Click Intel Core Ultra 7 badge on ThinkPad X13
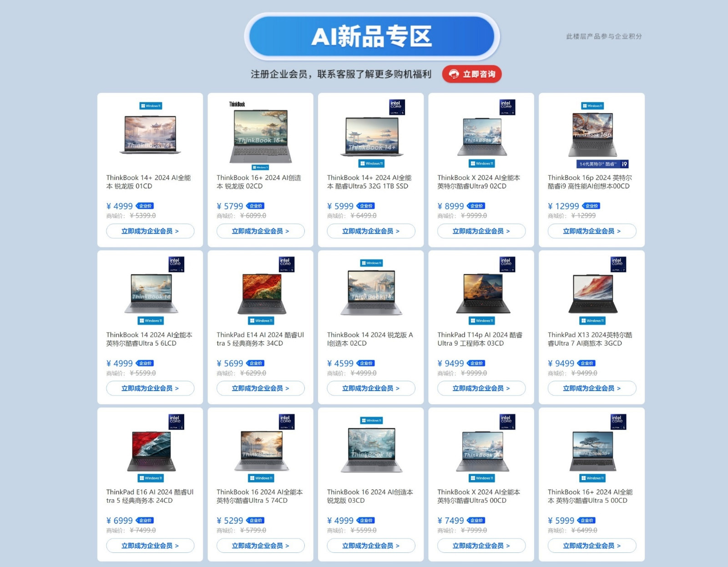Viewport: 728px width, 567px height. click(x=618, y=265)
